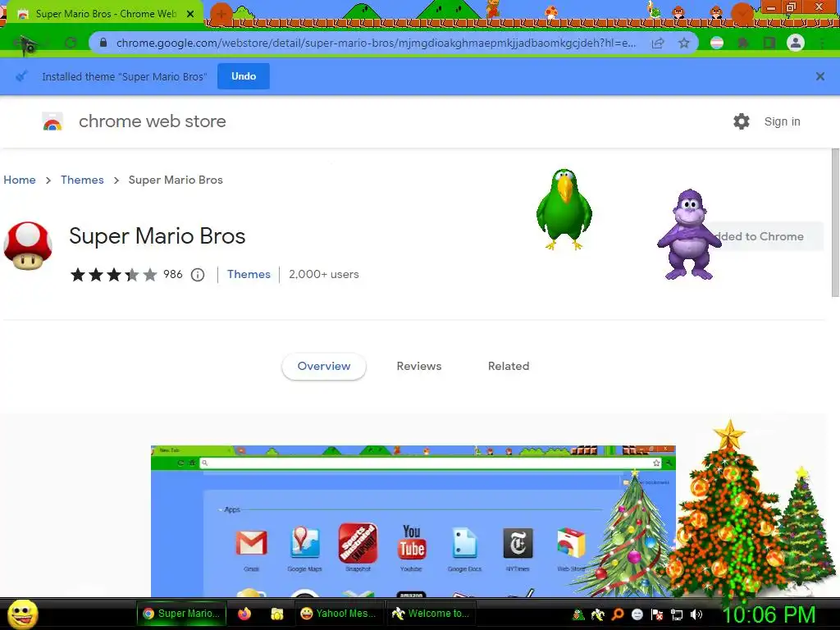The image size is (840, 630).
Task: Click the red mushroom theme icon
Action: (x=28, y=245)
